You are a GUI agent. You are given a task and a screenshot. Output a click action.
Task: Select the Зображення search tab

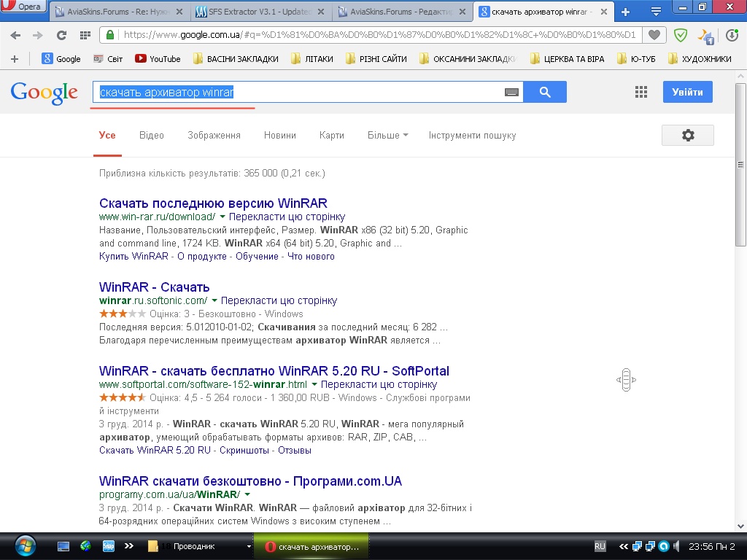click(x=214, y=135)
